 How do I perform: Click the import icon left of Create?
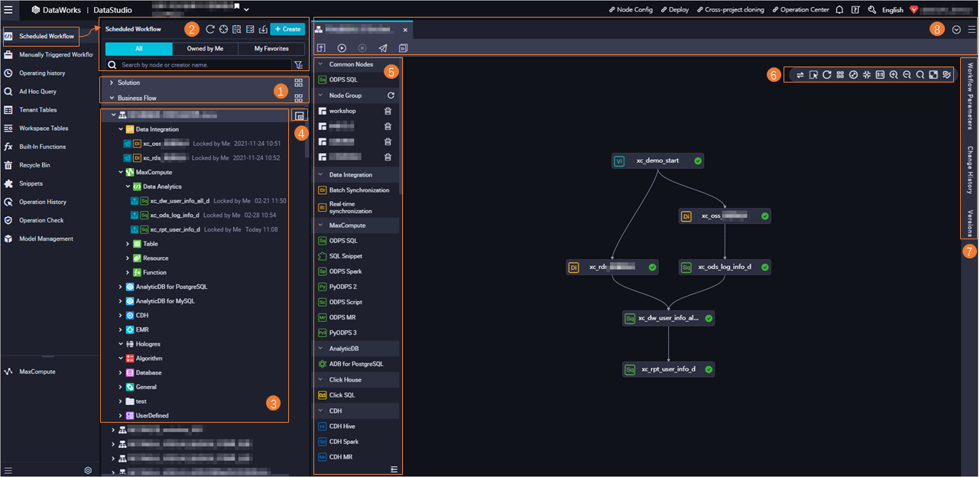pos(262,29)
